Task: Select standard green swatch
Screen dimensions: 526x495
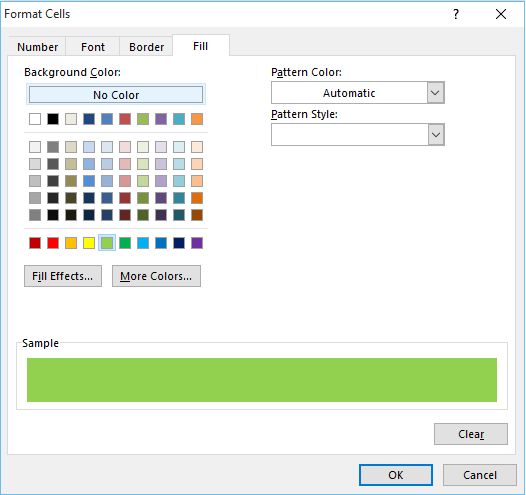Action: tap(125, 243)
